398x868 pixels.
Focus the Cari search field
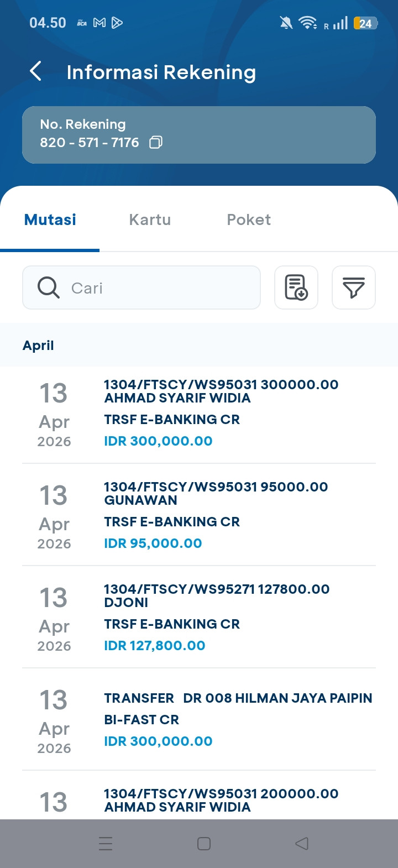click(x=160, y=287)
